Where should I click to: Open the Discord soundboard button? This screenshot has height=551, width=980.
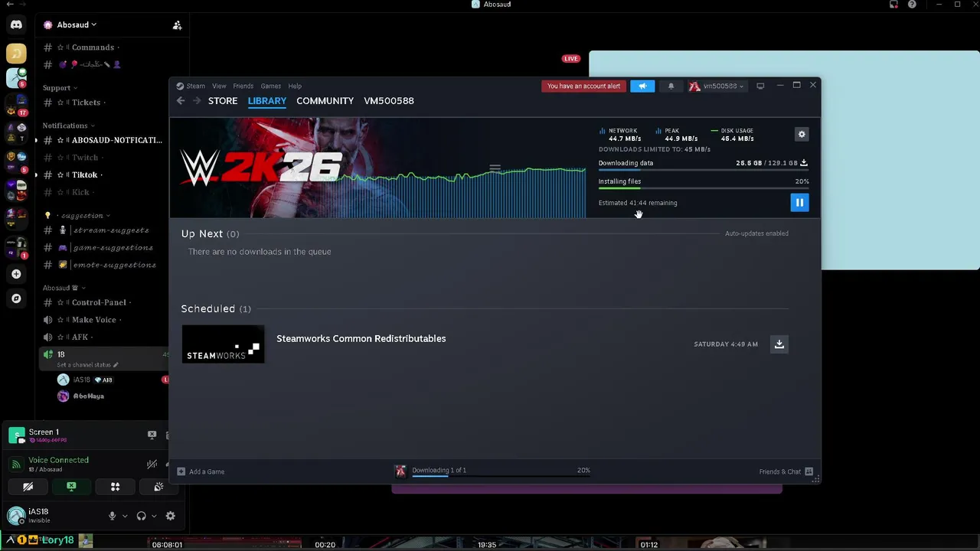click(158, 487)
